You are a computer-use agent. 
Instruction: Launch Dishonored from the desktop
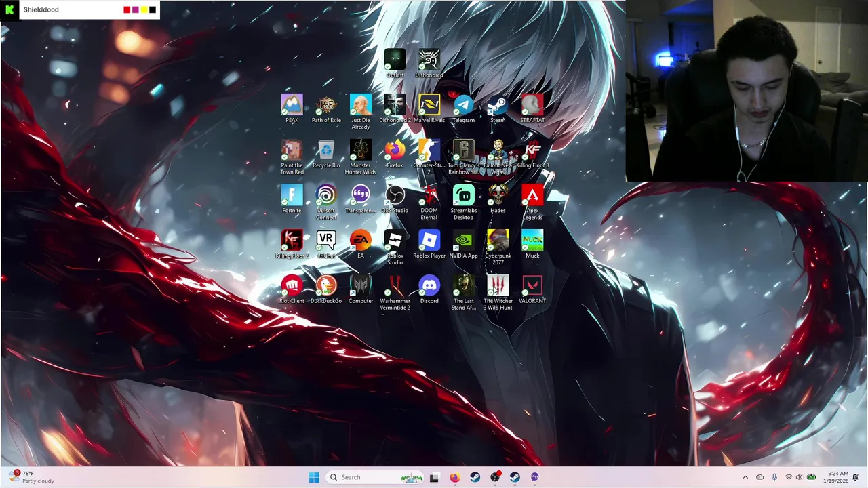point(429,64)
